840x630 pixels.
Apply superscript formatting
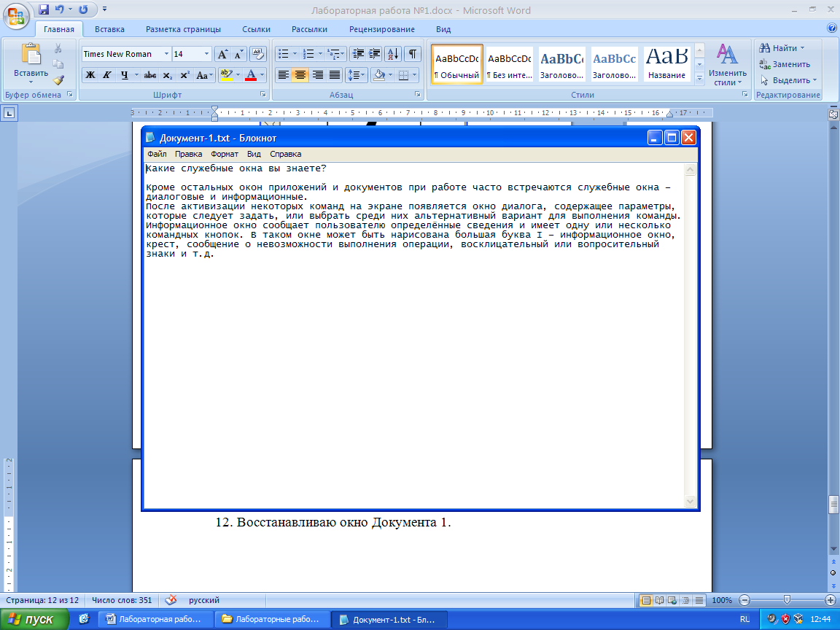click(x=184, y=76)
